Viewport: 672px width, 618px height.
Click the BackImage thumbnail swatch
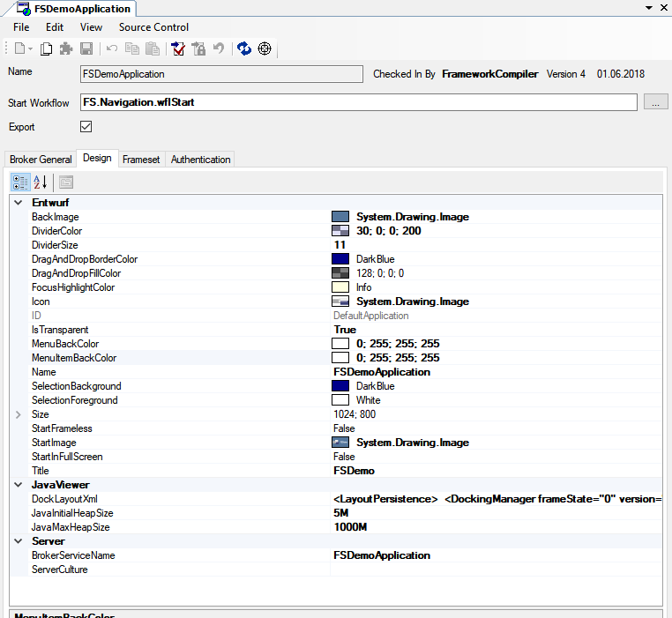[340, 217]
